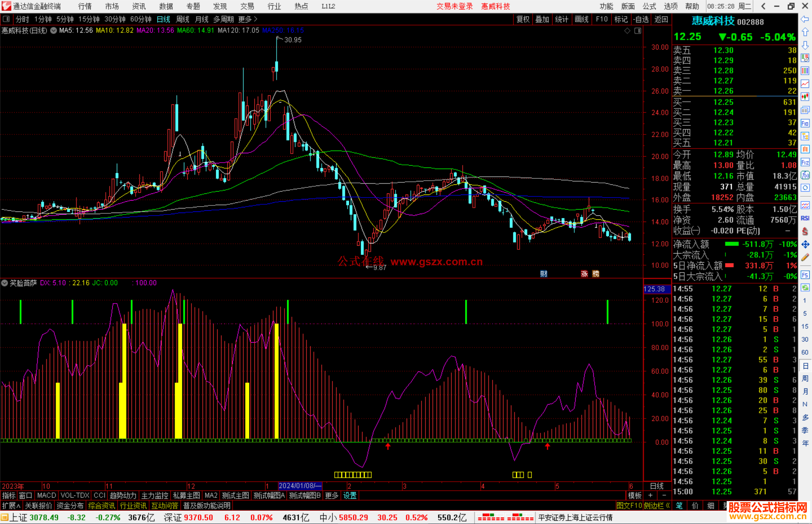The width and height of the screenshot is (812, 524).
Task: Open the F12 sidebar icon
Action: click(805, 162)
